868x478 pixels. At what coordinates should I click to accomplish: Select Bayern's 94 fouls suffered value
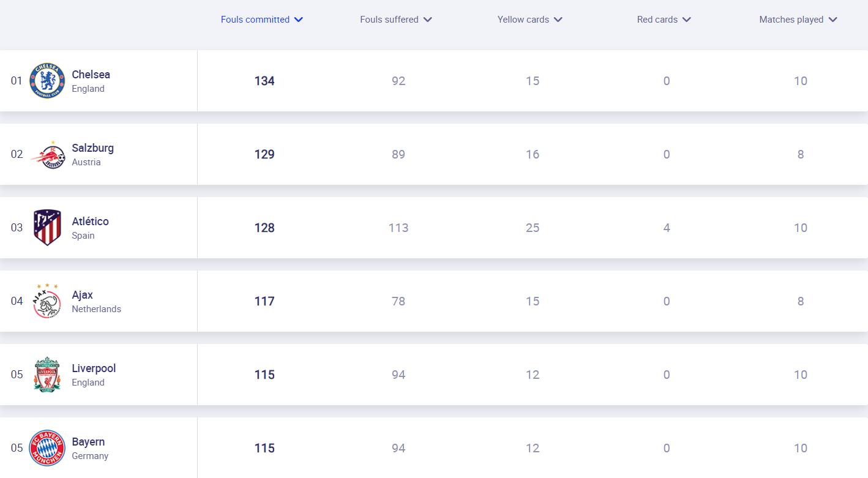pos(398,448)
